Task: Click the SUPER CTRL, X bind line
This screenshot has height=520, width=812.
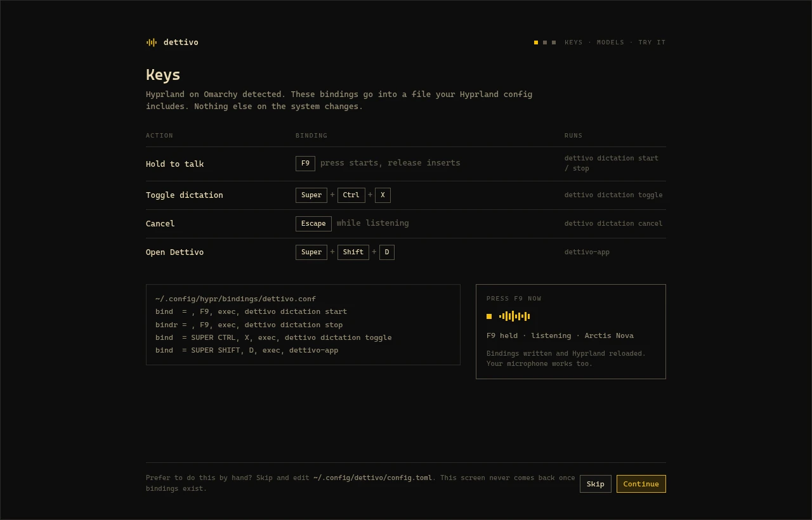Action: pyautogui.click(x=273, y=337)
